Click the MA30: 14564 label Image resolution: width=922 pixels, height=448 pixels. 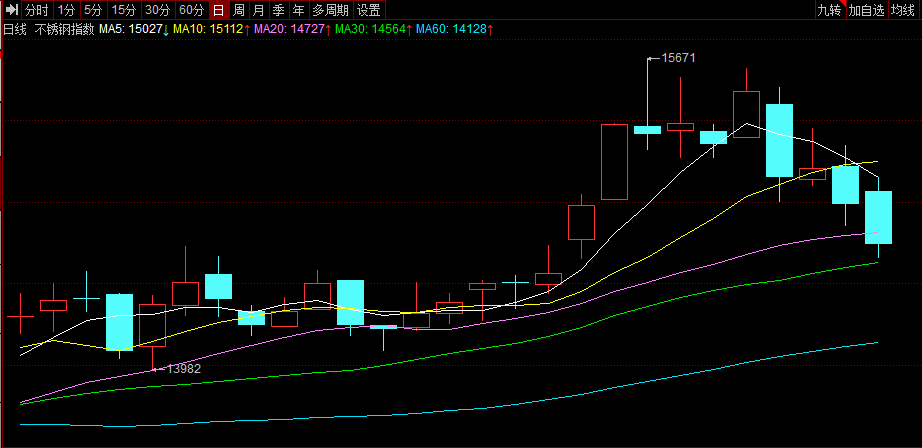(370, 29)
